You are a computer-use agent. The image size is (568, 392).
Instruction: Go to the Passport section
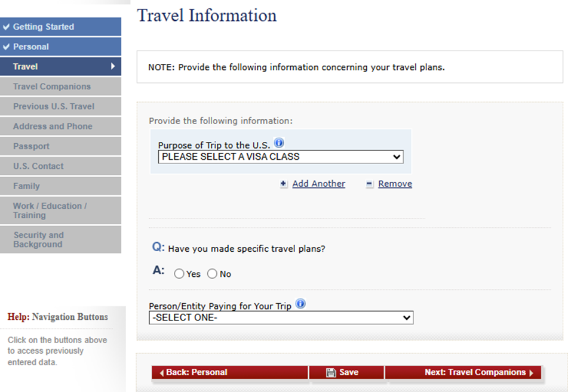coord(31,146)
